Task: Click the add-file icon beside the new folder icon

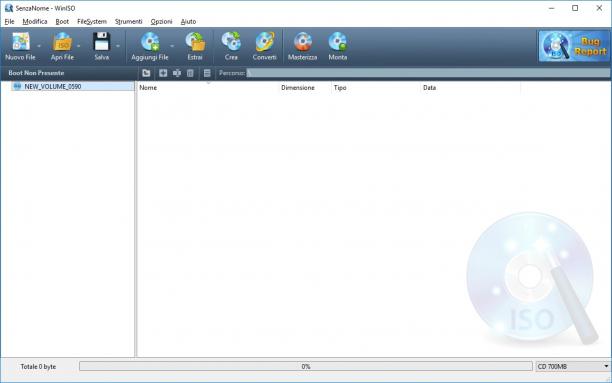Action: coord(163,73)
